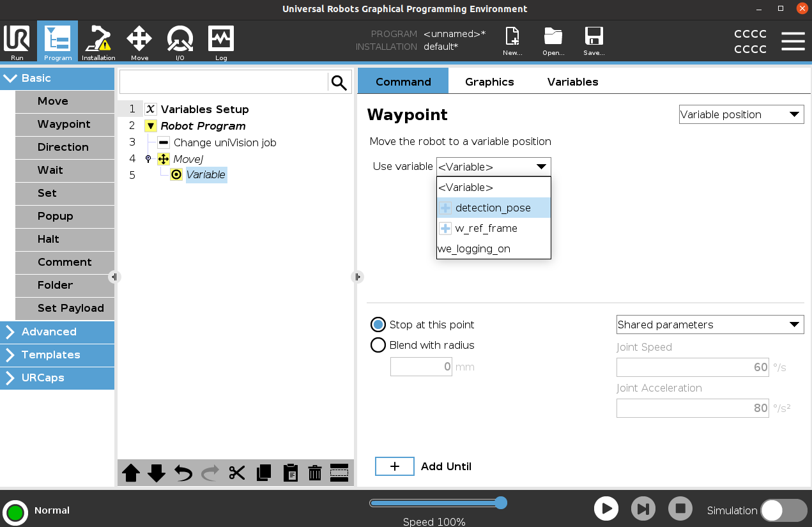Choose we_logging_on from the variable list
The image size is (812, 527).
pos(493,248)
